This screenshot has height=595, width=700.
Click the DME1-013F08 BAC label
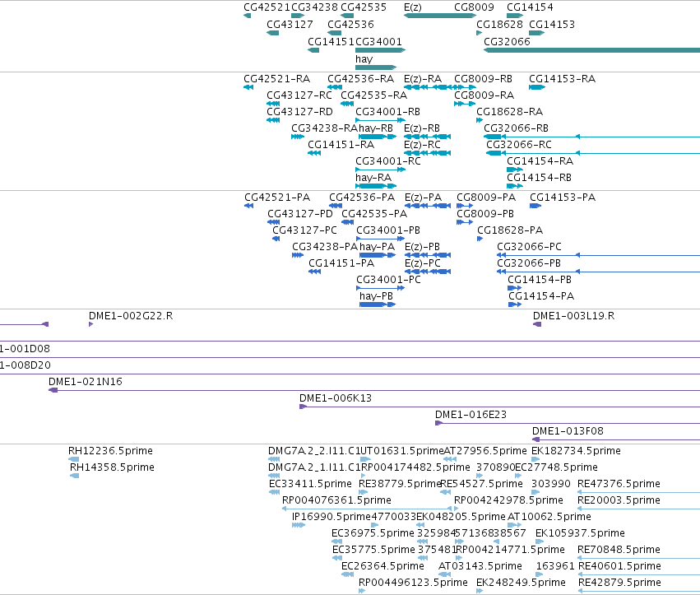pyautogui.click(x=568, y=431)
